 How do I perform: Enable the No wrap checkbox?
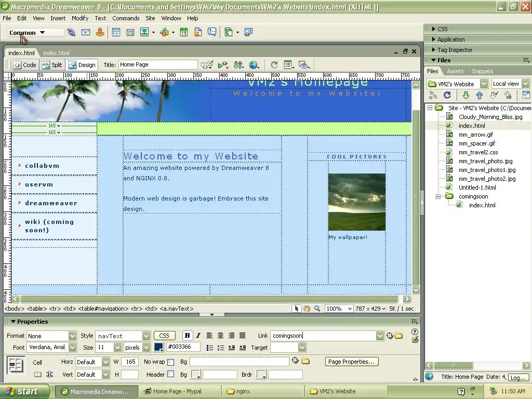tap(171, 362)
